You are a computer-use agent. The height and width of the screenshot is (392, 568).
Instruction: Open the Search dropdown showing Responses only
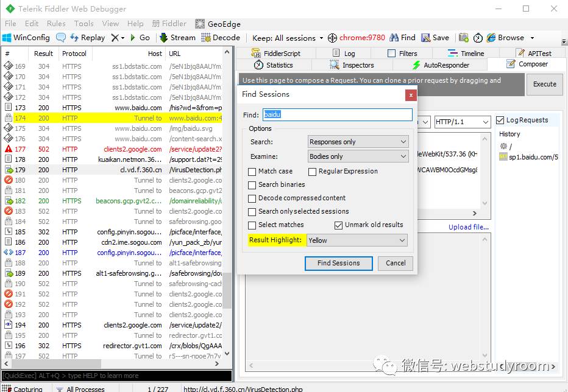358,142
